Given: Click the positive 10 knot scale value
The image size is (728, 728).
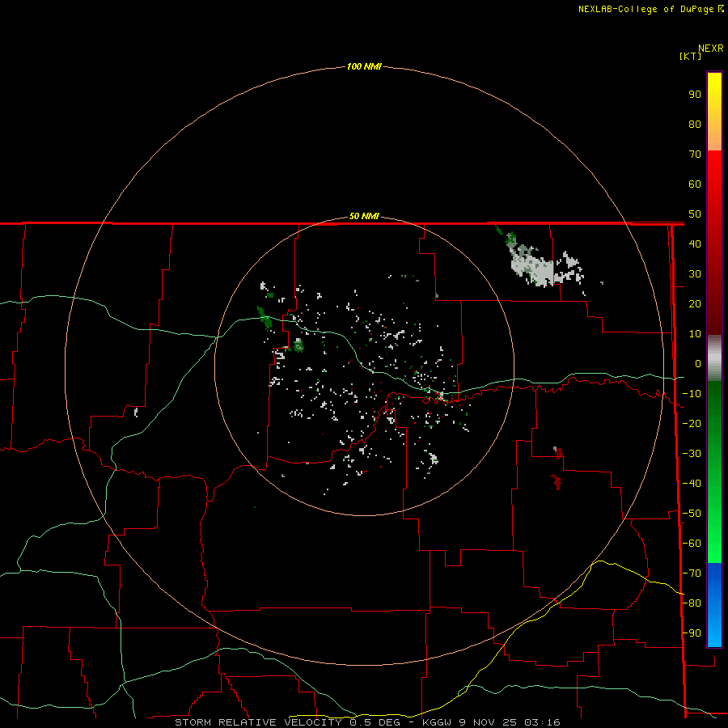Looking at the screenshot, I should [695, 334].
